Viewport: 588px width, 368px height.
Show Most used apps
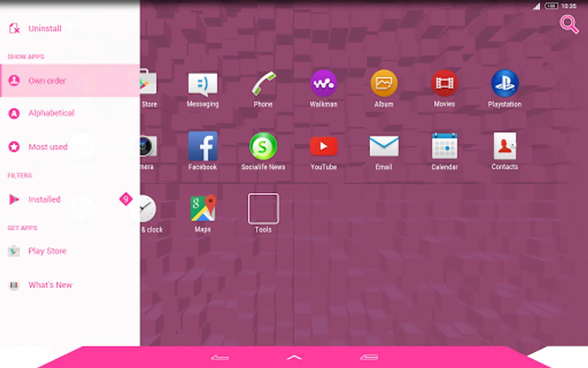pos(70,147)
